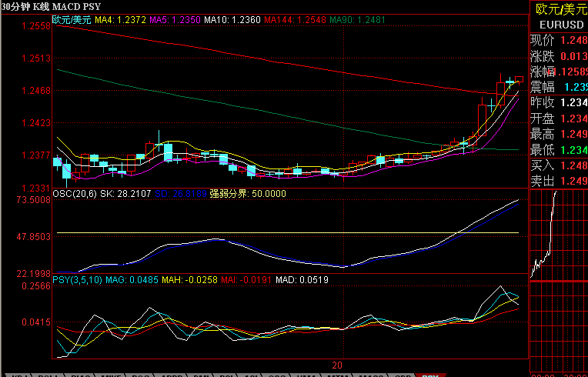This screenshot has width=588, height=377.
Task: Click the 强弱分界: 50.0000 label
Action: [x=248, y=194]
